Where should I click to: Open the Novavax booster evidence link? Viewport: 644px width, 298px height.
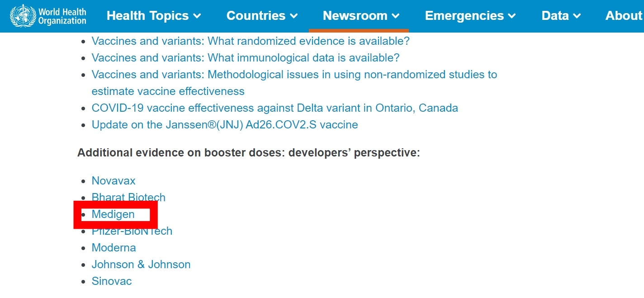pyautogui.click(x=114, y=181)
